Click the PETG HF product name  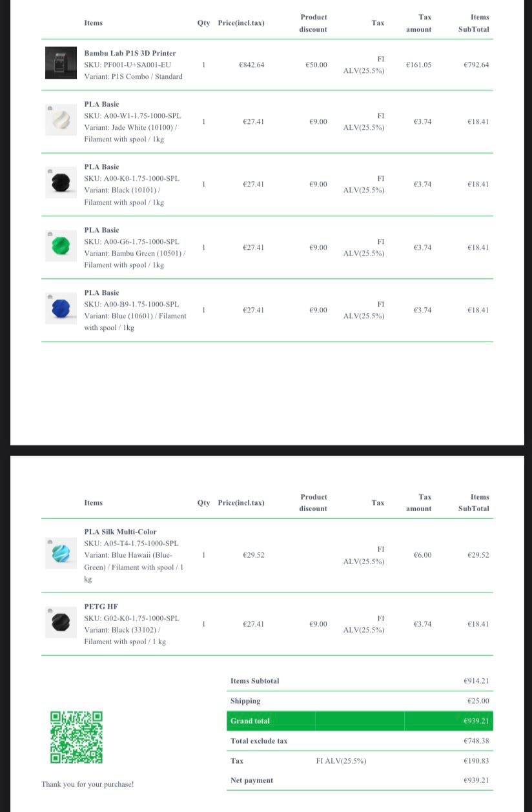[x=101, y=607]
